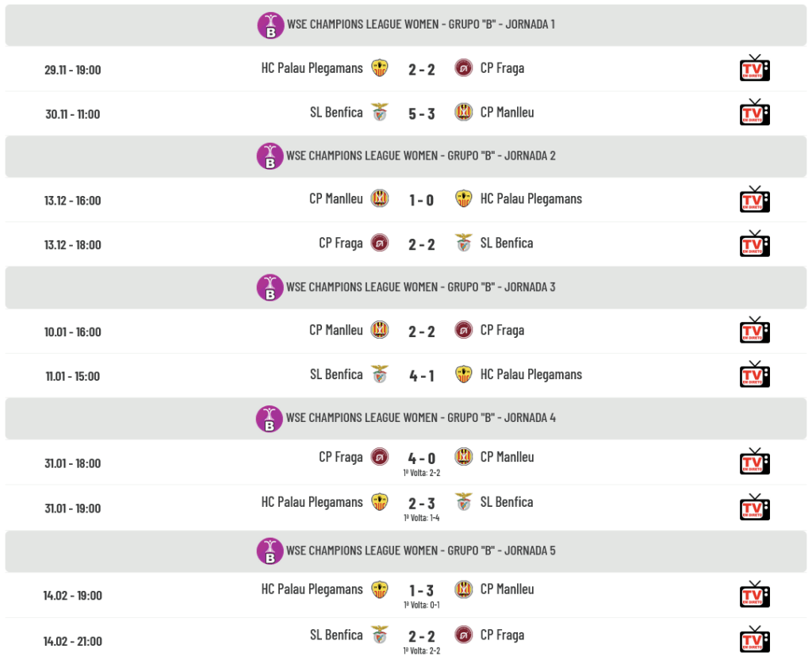Click TV icon for 10.01 16:00 match
The height and width of the screenshot is (660, 812).
coord(754,331)
